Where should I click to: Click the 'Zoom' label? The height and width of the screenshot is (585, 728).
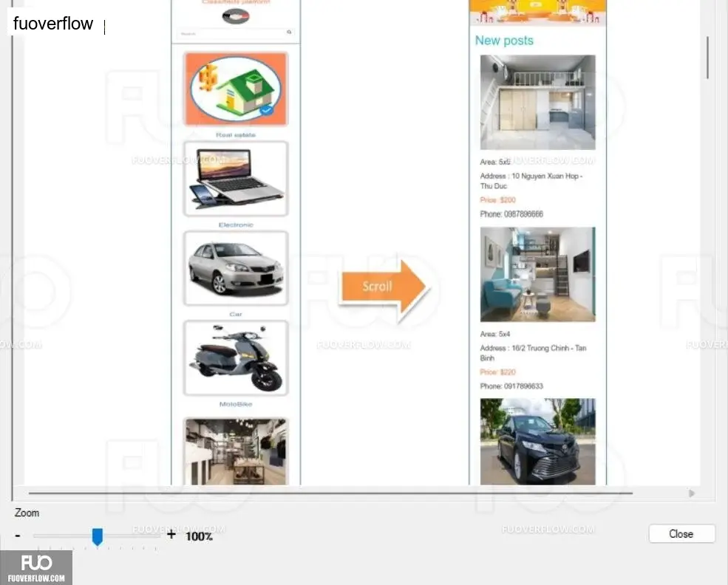click(x=27, y=513)
